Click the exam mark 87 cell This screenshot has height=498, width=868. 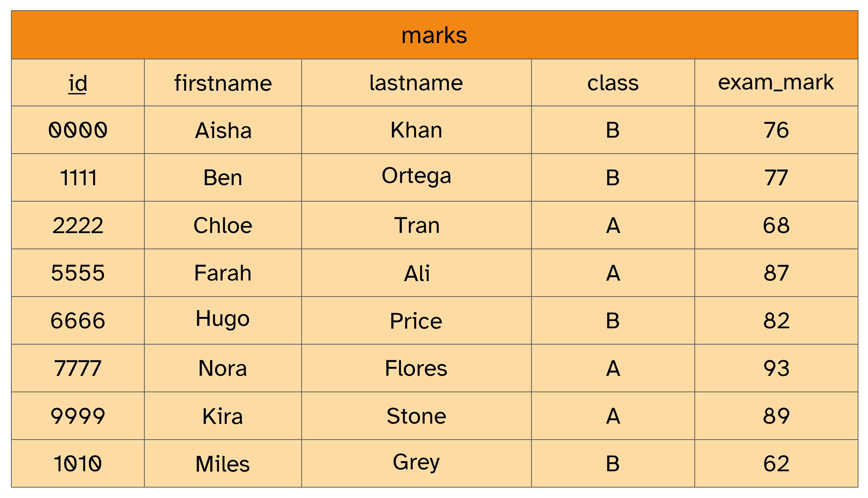tap(776, 273)
